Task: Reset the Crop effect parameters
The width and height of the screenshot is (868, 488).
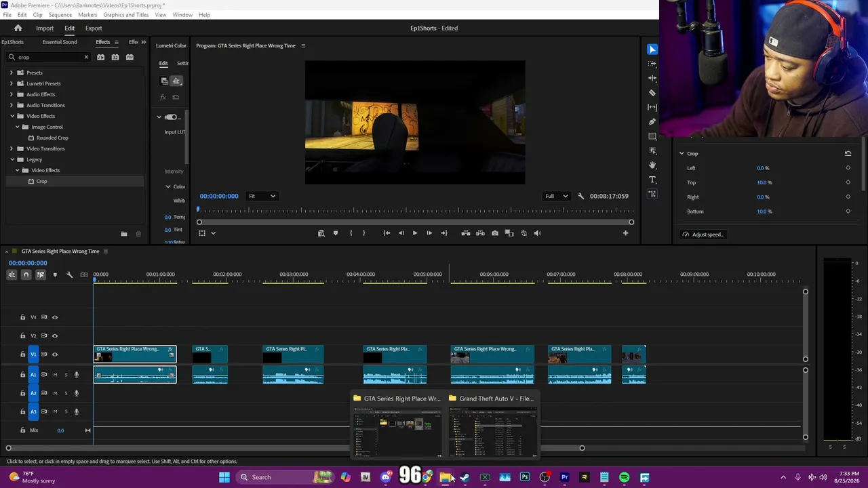Action: click(x=848, y=154)
